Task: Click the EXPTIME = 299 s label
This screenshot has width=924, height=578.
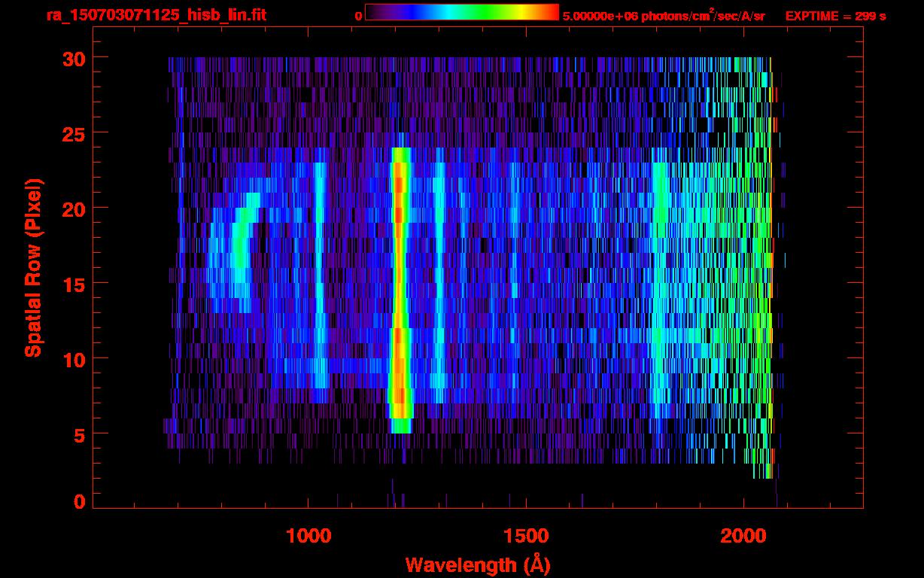Action: [836, 16]
